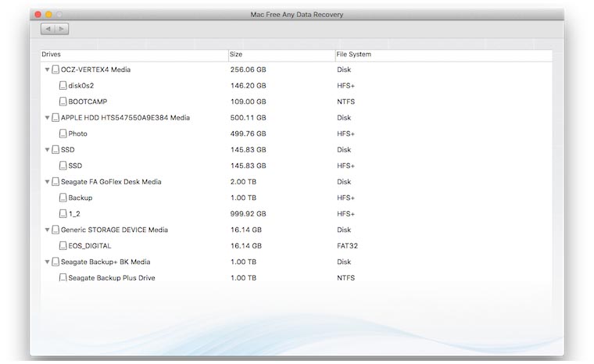Image resolution: width=594 pixels, height=364 pixels.
Task: Select the APPLE HDD HTS547550A9E384 Media label
Action: [125, 118]
